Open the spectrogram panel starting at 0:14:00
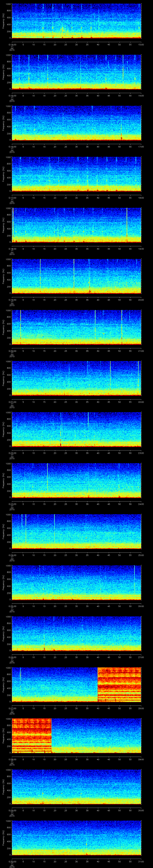The width and height of the screenshot is (153, 868). (x=76, y=21)
